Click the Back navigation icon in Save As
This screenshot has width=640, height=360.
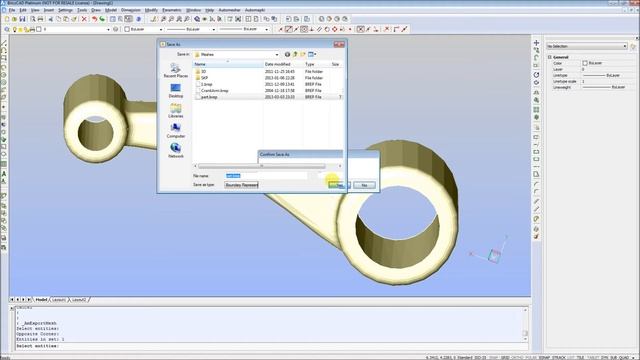pyautogui.click(x=287, y=54)
